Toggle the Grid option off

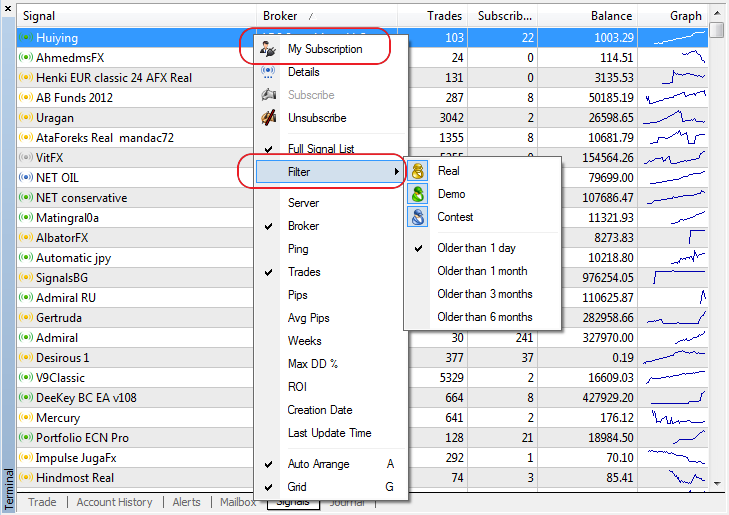tap(268, 487)
